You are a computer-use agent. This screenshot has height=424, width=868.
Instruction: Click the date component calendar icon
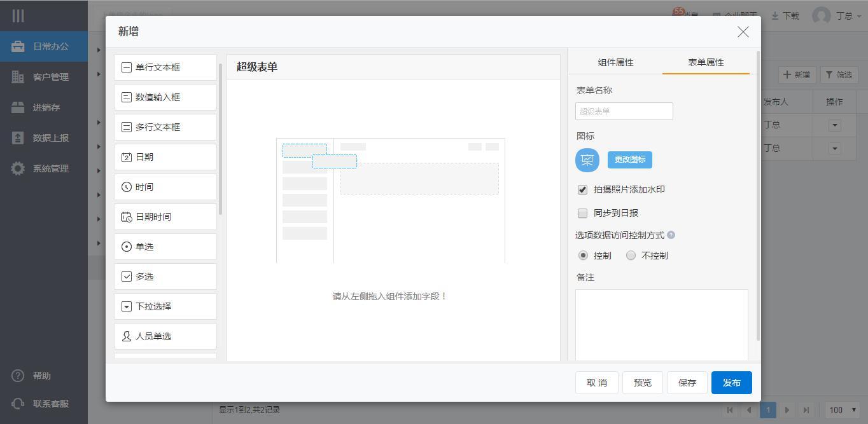click(127, 157)
